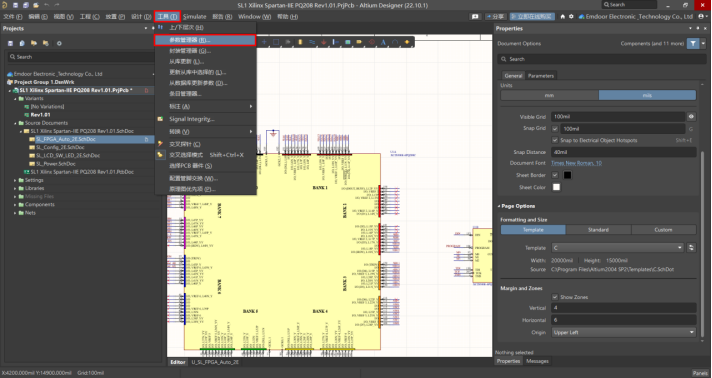
Task: Open Signal Integrity menu entry
Action: (x=192, y=119)
